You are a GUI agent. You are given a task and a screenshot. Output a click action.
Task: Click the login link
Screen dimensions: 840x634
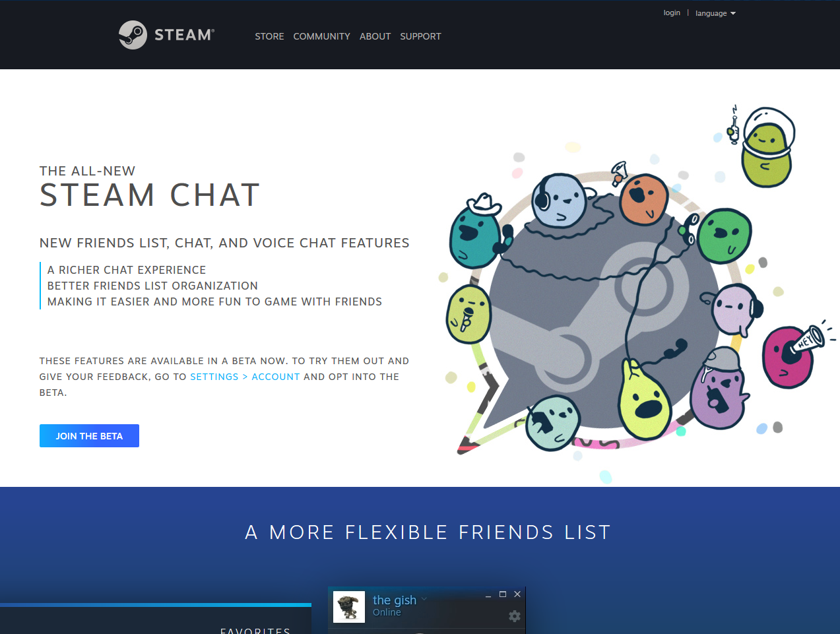click(672, 13)
